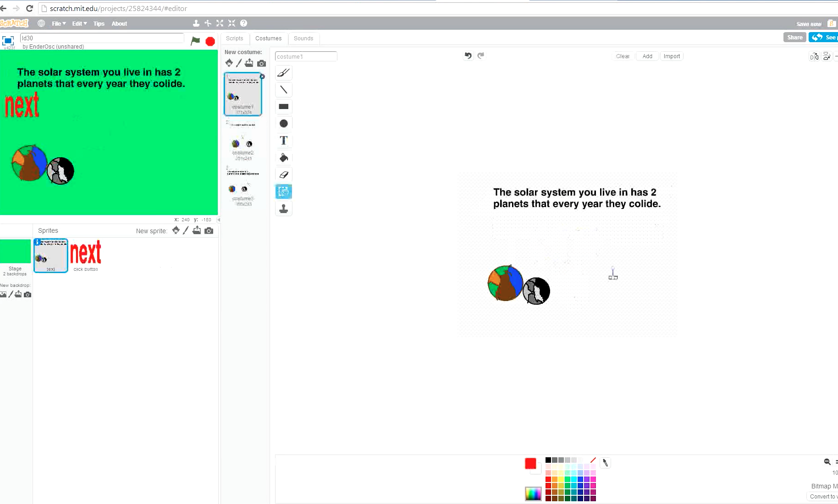
Task: Zoom out the paint canvas
Action: pyautogui.click(x=827, y=462)
